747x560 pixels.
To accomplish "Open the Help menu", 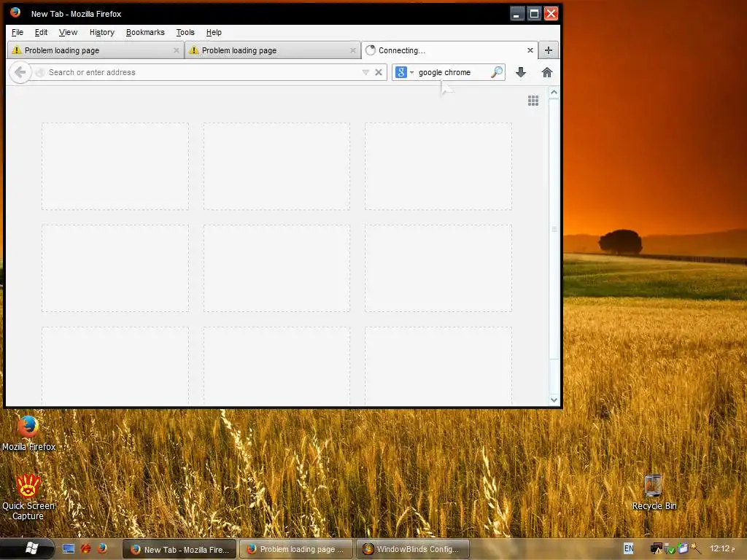I will point(214,32).
